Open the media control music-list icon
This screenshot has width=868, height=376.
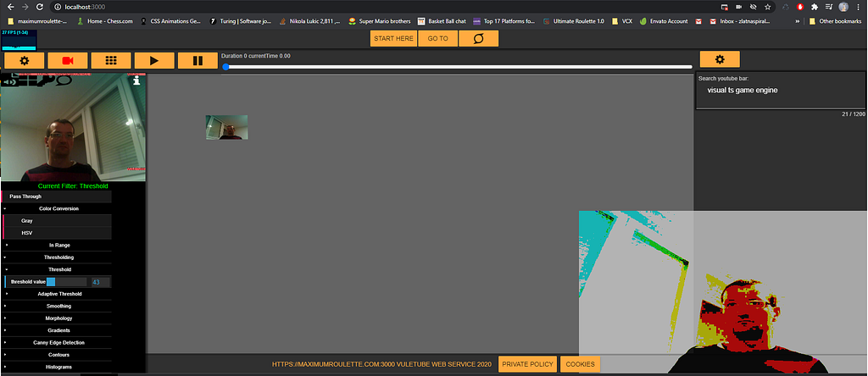pos(829,7)
